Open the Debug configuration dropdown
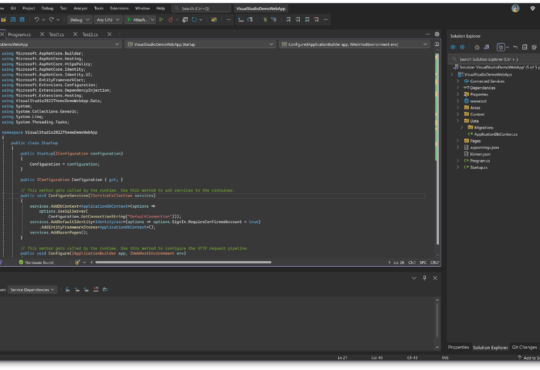Screen dimensions: 540x370 (x=79, y=20)
